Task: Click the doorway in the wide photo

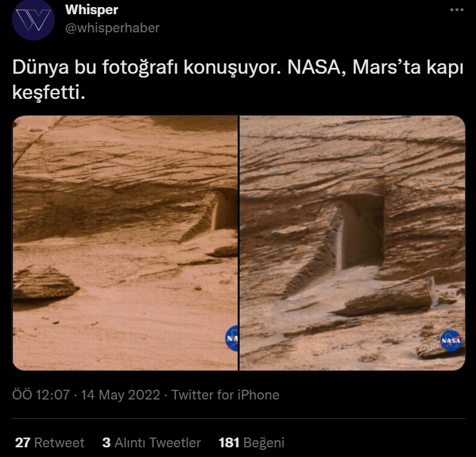Action: click(x=224, y=209)
